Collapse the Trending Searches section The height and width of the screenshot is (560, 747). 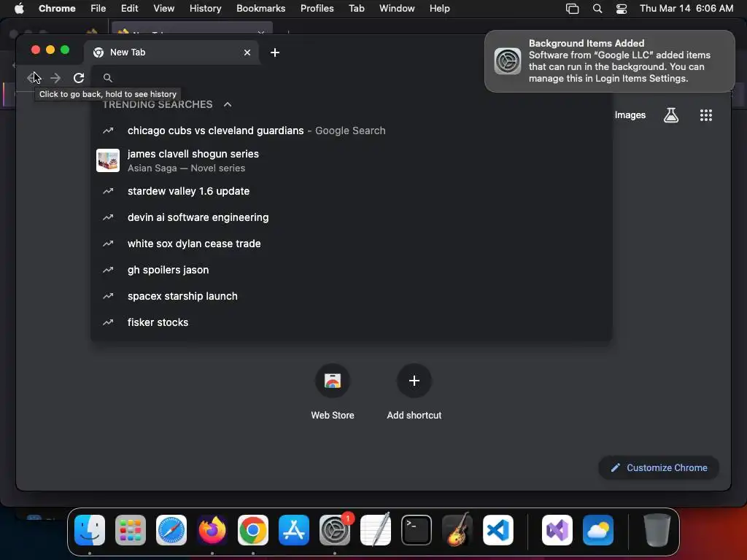pyautogui.click(x=228, y=104)
